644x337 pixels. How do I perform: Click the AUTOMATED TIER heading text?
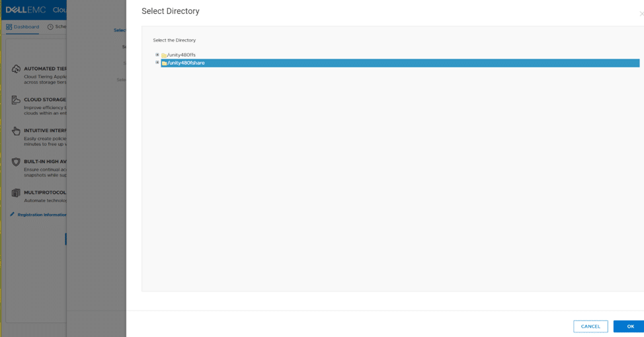pyautogui.click(x=45, y=69)
